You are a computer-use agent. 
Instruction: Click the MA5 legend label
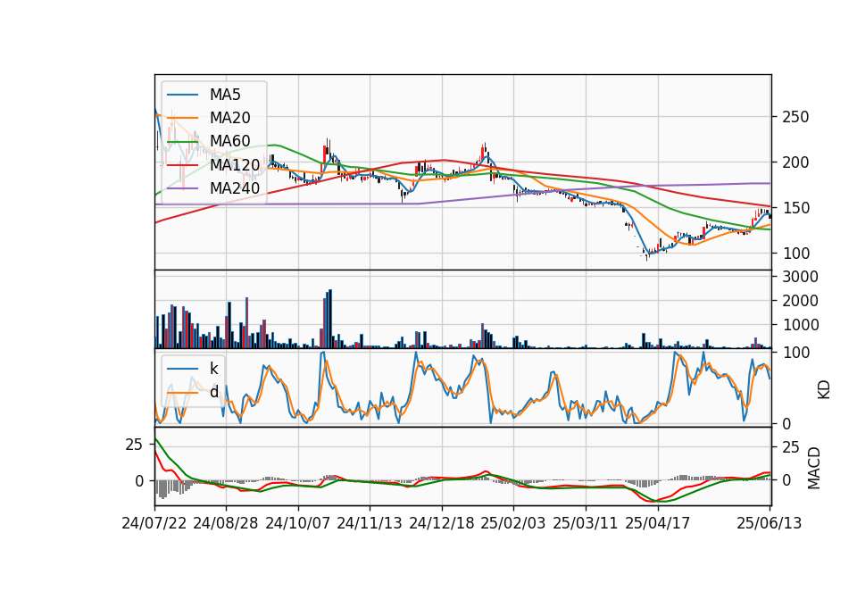[x=225, y=95]
